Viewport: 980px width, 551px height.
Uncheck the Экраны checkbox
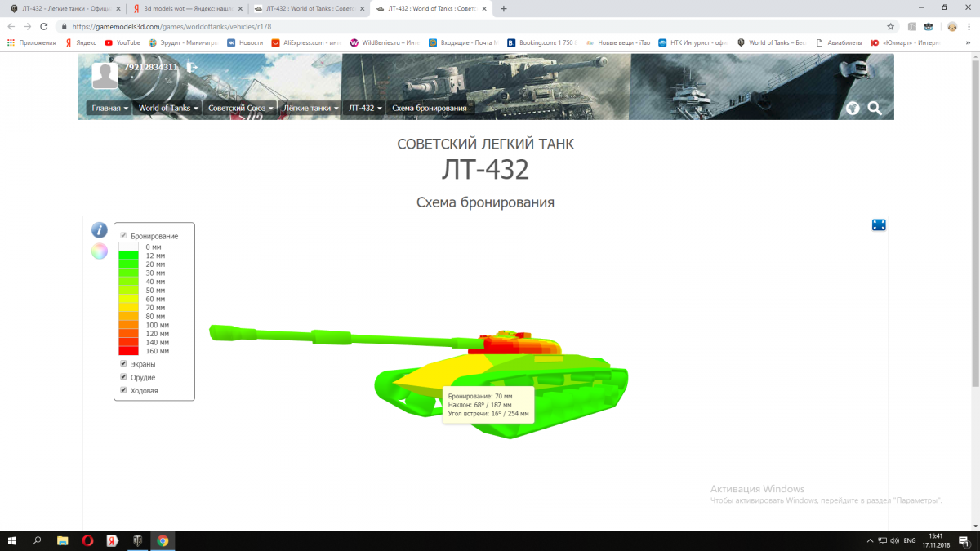[x=123, y=364]
